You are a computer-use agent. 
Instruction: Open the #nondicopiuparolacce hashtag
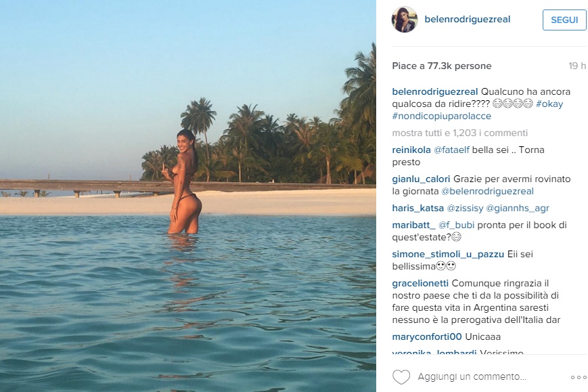tap(441, 116)
